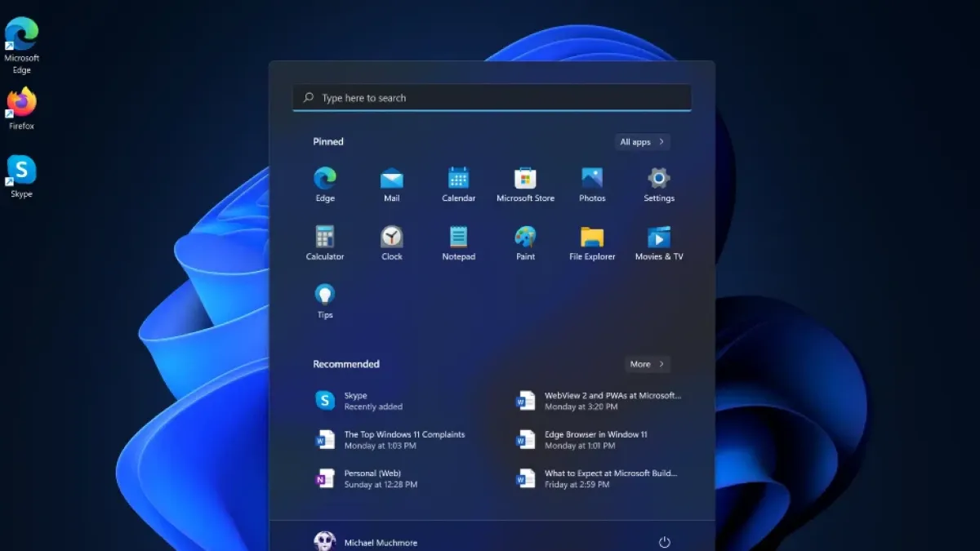
Task: Select the Firefox desktop shortcut
Action: click(x=21, y=109)
